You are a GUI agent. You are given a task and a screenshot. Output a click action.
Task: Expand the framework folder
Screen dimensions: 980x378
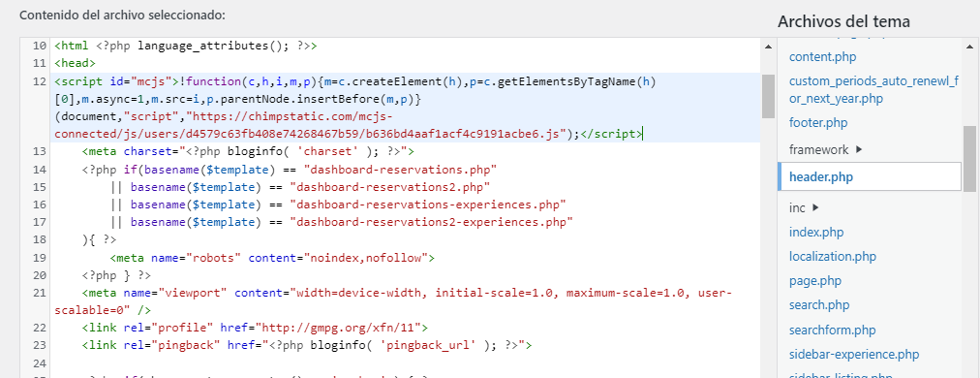pos(826,149)
